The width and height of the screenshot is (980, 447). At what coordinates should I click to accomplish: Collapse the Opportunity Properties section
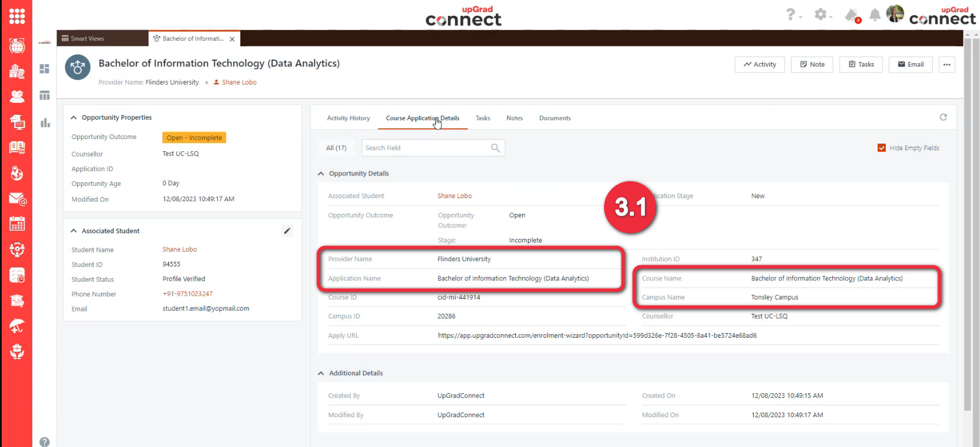(74, 117)
